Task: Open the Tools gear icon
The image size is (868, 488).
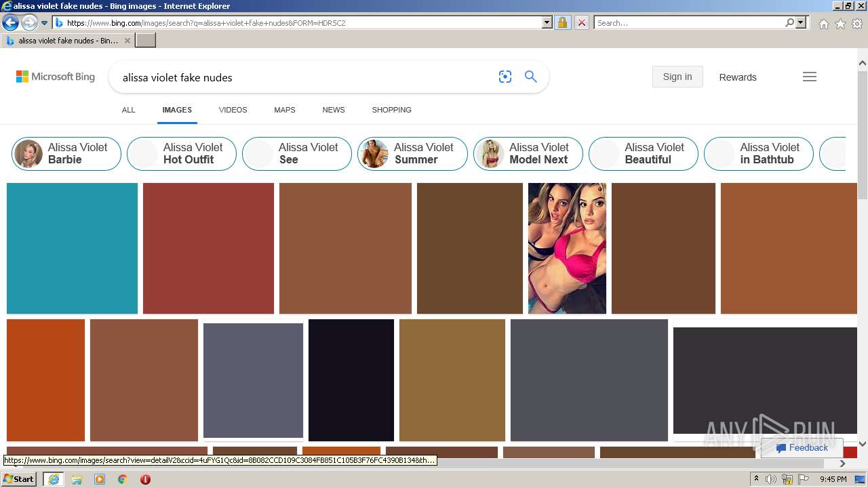Action: [x=857, y=24]
